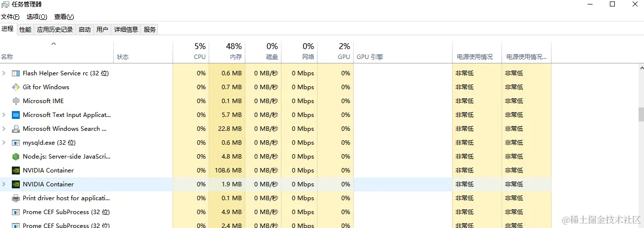
Task: Click the 5.7 MB memory value
Action: [x=232, y=115]
